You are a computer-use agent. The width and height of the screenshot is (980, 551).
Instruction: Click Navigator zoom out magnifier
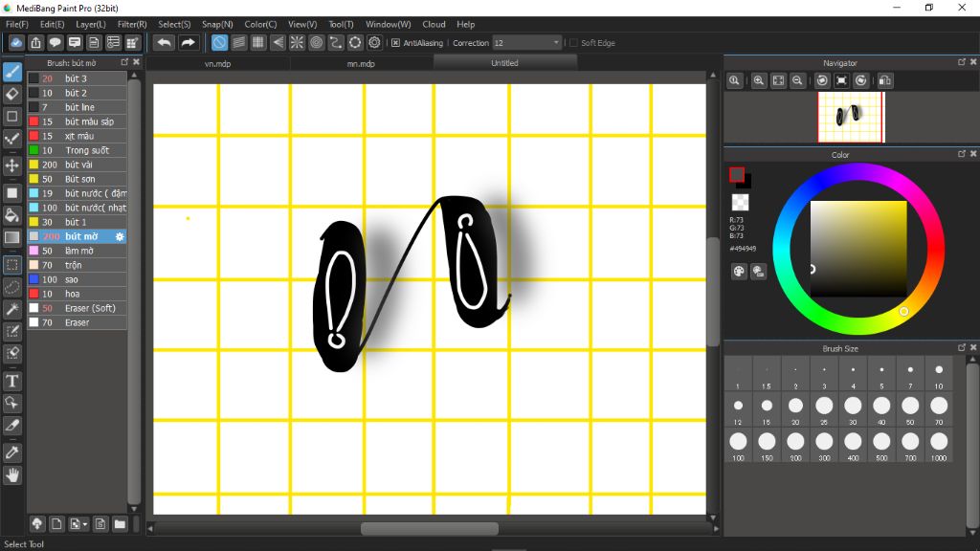(x=797, y=80)
